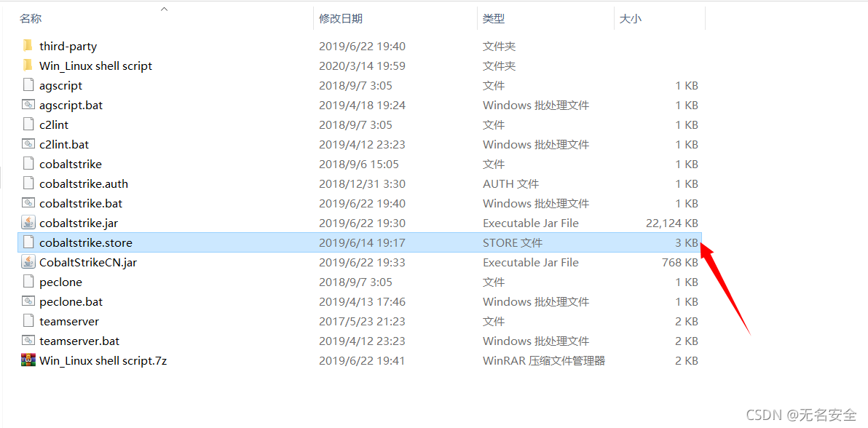The height and width of the screenshot is (428, 868).
Task: Click the cobaltstrike.jar Java icon
Action: (28, 223)
